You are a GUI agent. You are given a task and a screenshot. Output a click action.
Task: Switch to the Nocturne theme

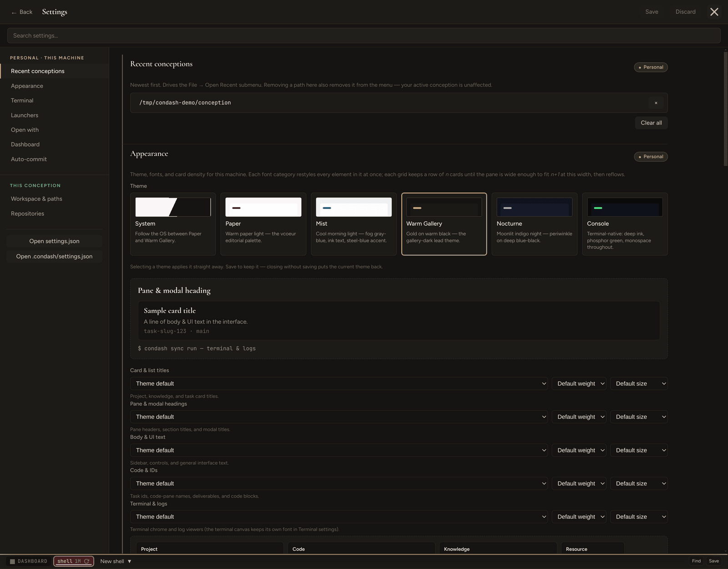click(x=535, y=224)
